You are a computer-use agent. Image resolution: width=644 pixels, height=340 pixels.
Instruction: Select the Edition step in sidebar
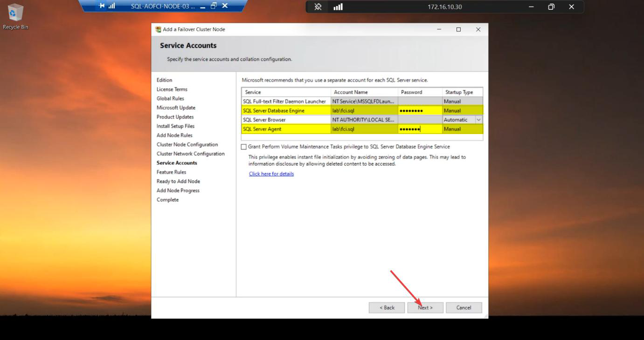(164, 80)
